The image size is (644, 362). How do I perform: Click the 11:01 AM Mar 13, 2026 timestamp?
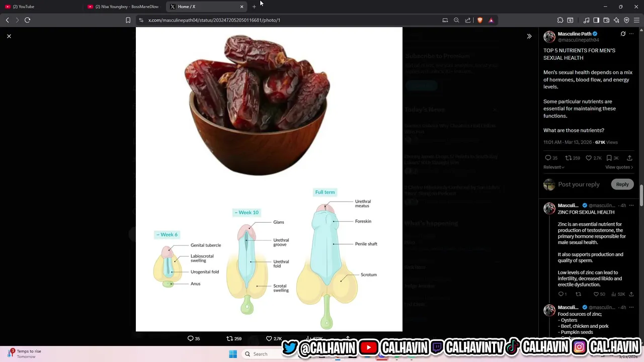(x=568, y=142)
